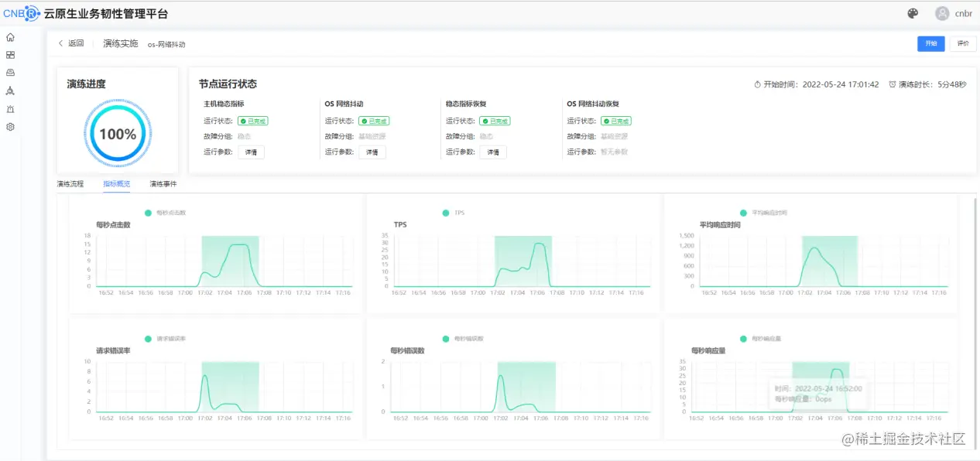The width and height of the screenshot is (980, 461).
Task: Click the blue 开始 button
Action: click(x=930, y=43)
